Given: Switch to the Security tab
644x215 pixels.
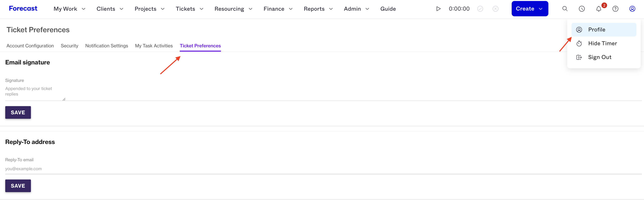Looking at the screenshot, I should click(x=70, y=46).
